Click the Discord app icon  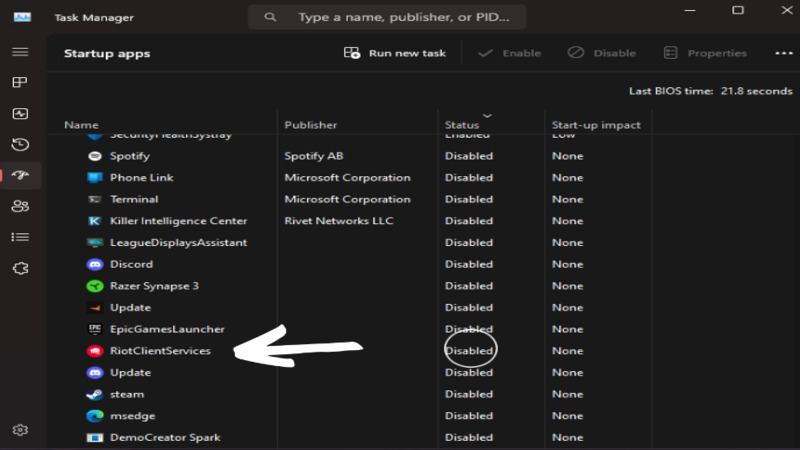point(95,264)
